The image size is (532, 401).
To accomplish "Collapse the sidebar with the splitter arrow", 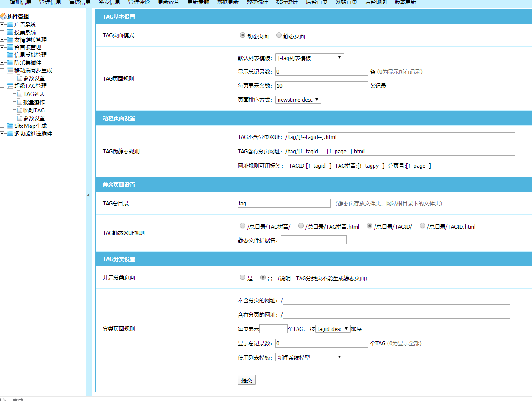I will point(88,195).
